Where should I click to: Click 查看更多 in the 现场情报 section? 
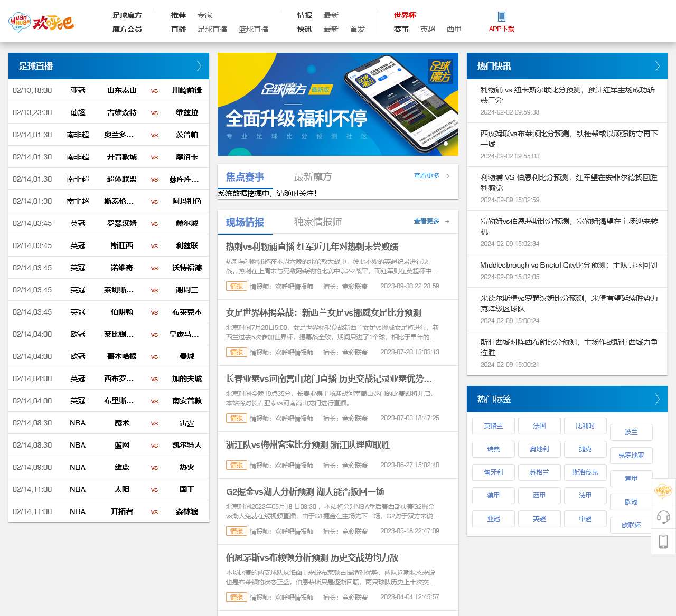coord(427,221)
